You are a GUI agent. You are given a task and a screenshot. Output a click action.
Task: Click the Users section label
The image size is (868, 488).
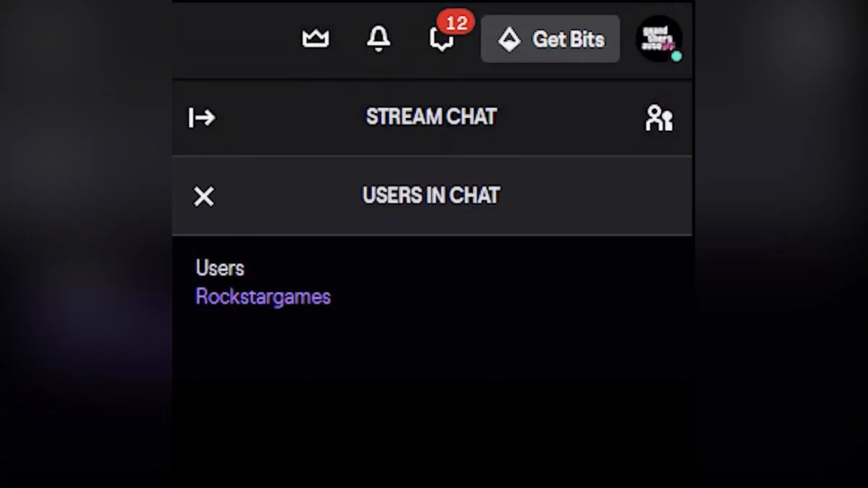(x=220, y=268)
